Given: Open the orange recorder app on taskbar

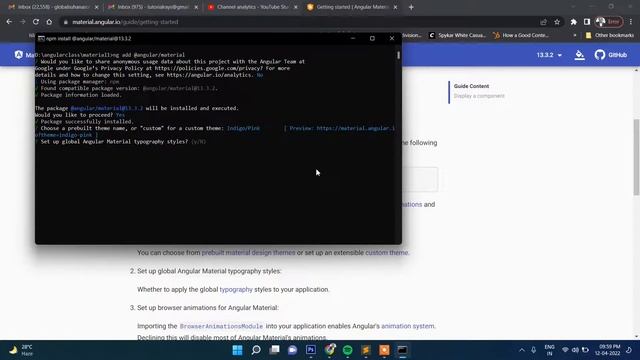Looking at the screenshot, I should [x=384, y=350].
